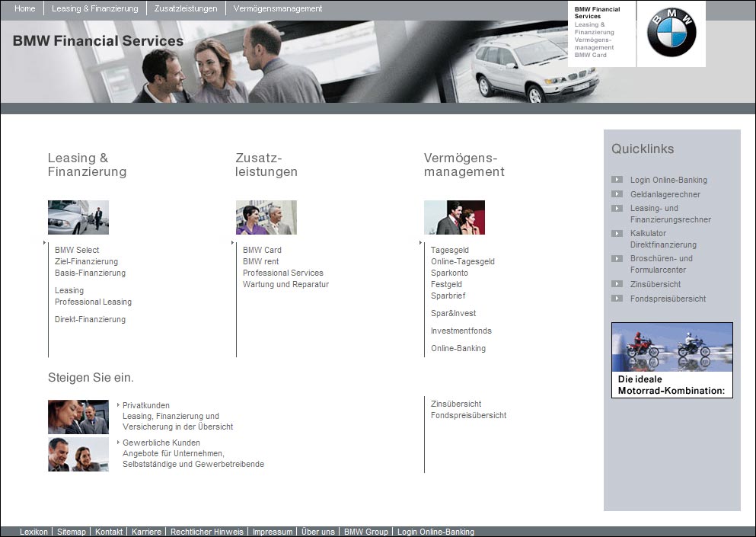Screen dimensions: 756x537
Task: Click arrow icon beside Zinsübersicht quicklink
Action: click(617, 283)
